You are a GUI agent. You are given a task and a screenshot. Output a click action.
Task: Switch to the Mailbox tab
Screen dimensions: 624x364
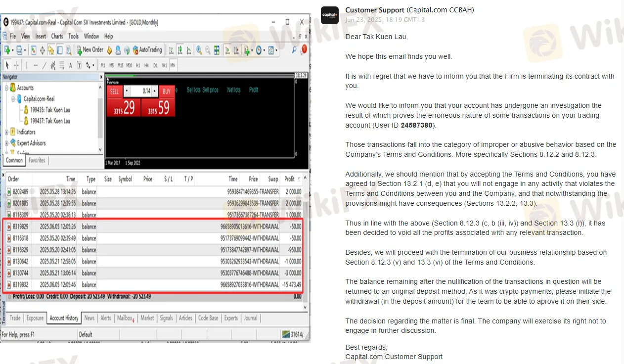125,318
